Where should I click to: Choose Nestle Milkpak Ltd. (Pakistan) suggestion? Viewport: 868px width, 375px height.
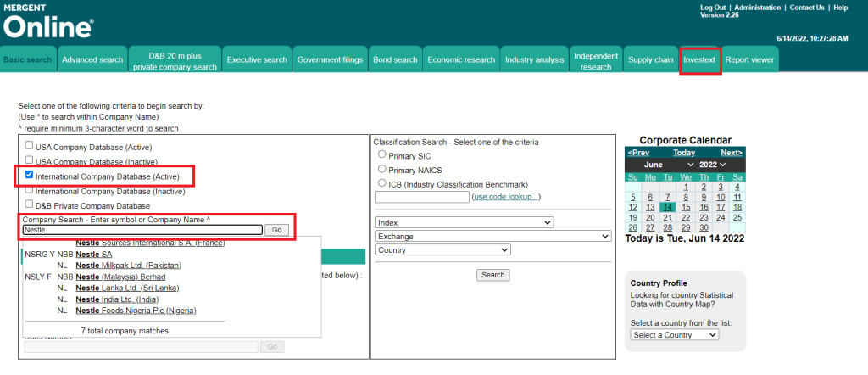point(129,266)
